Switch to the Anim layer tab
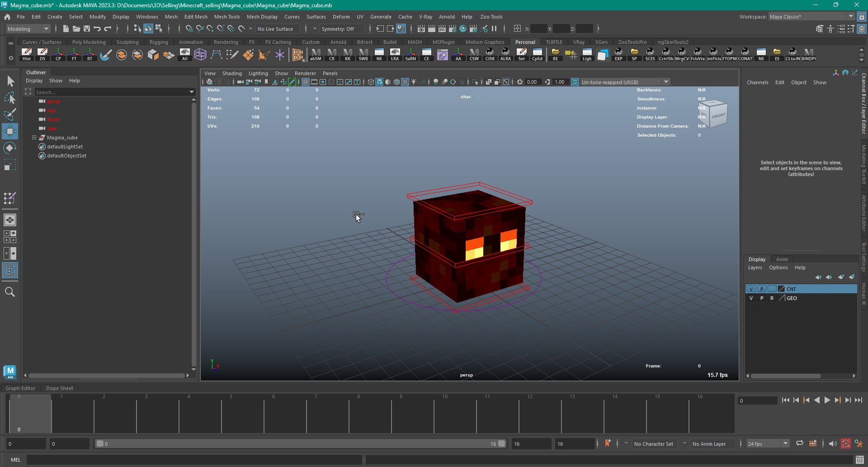 coord(782,259)
